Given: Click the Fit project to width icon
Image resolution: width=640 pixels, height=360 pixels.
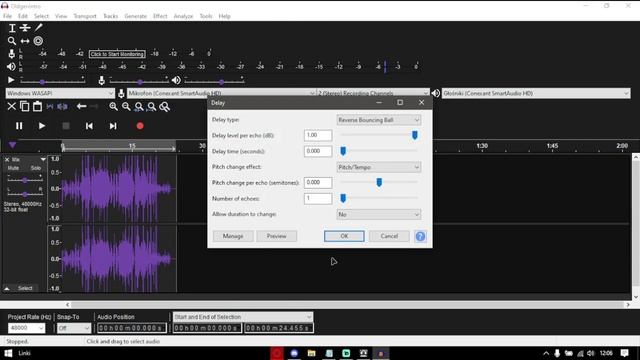Looking at the screenshot, I should tap(151, 107).
